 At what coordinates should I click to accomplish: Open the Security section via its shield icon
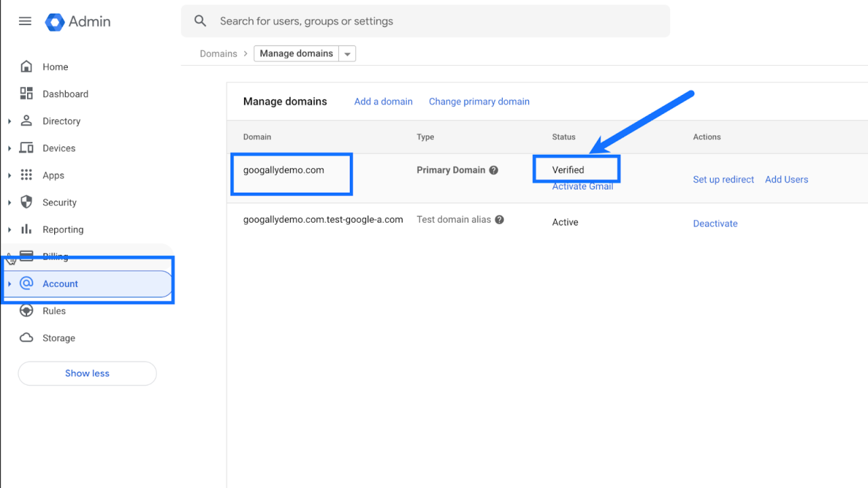coord(26,202)
